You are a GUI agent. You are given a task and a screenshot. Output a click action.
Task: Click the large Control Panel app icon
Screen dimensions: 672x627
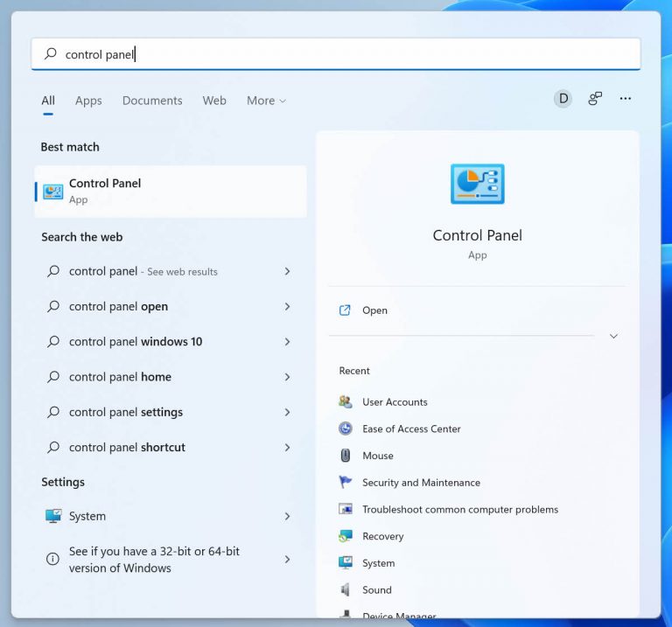477,184
